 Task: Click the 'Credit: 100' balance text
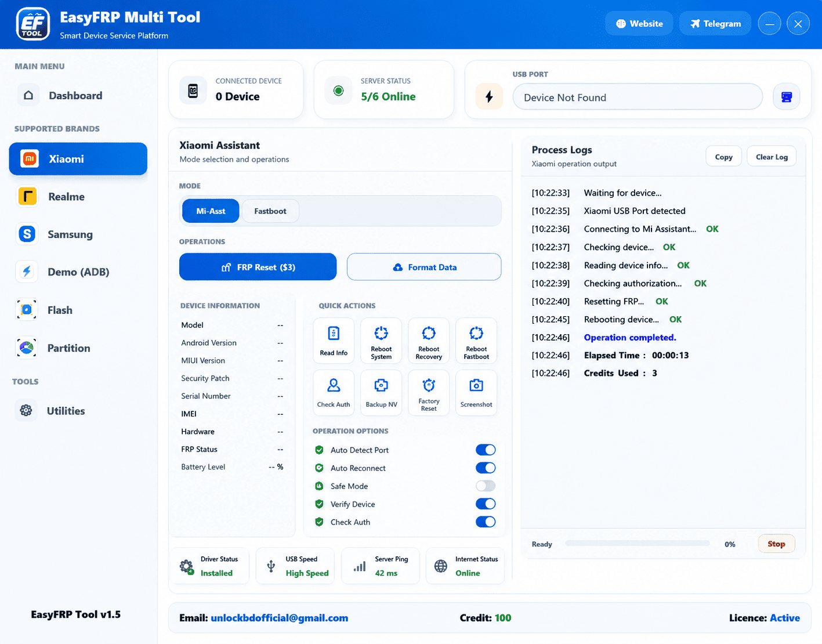[x=486, y=618]
